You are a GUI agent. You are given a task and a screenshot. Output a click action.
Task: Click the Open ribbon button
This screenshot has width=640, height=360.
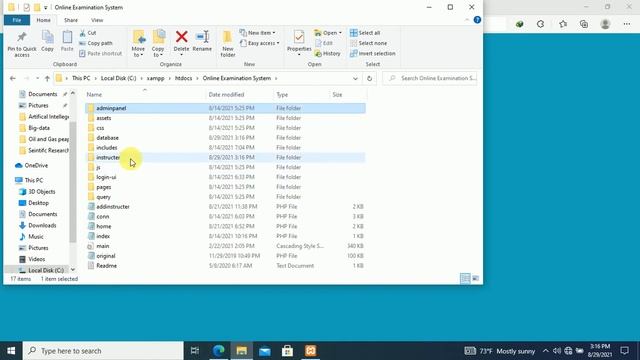(x=328, y=33)
